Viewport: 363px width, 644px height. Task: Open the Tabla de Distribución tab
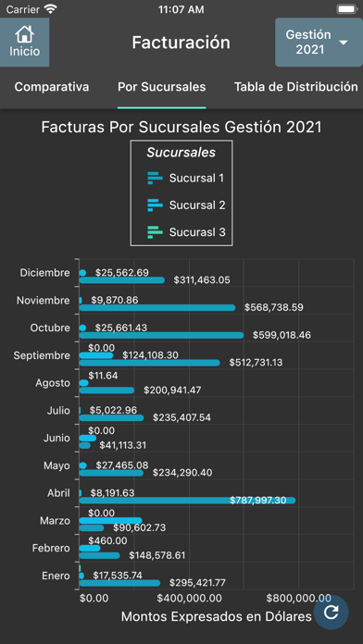pyautogui.click(x=296, y=87)
